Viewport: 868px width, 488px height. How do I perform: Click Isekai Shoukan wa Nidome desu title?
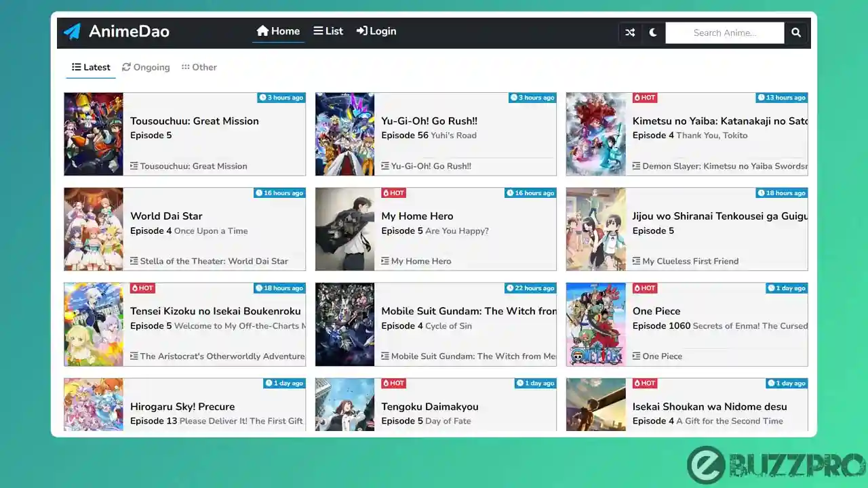[710, 407]
